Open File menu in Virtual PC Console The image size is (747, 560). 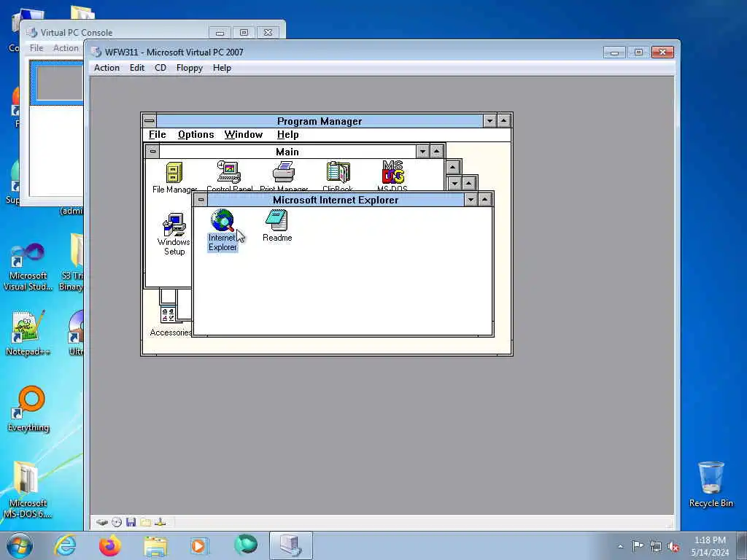[36, 48]
